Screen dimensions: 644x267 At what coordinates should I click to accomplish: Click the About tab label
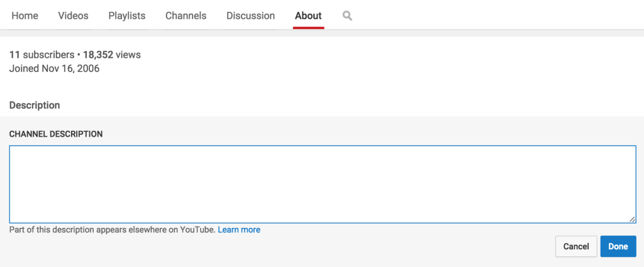tap(308, 16)
